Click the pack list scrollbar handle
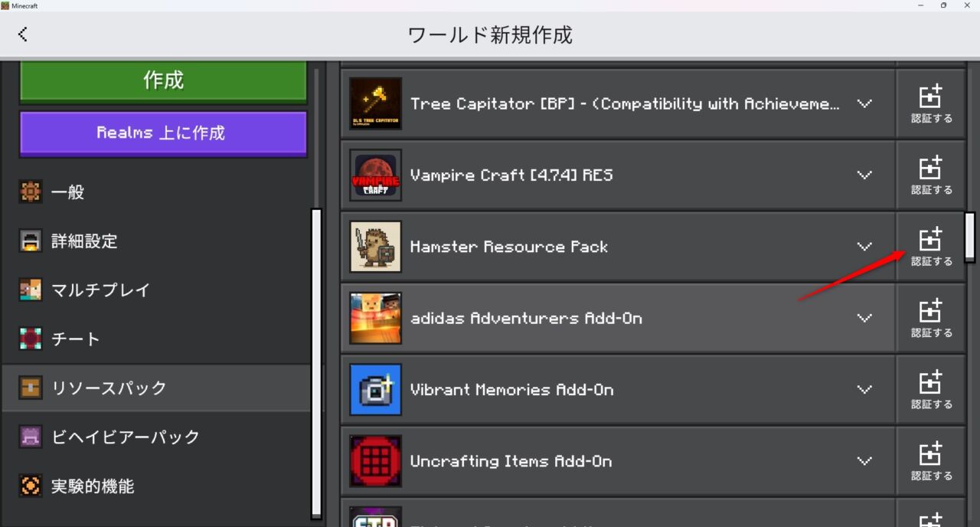The height and width of the screenshot is (527, 980). [x=969, y=237]
